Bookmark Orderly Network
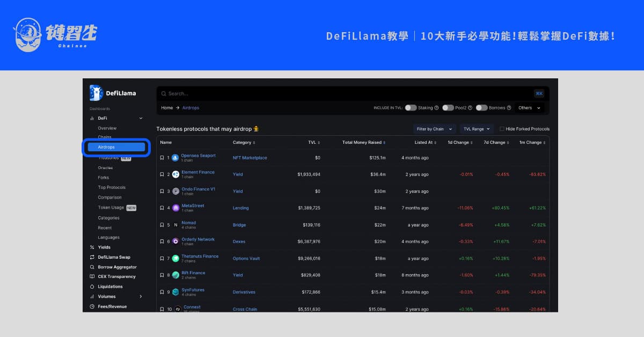Viewport: 644px width, 337px height. pos(162,241)
